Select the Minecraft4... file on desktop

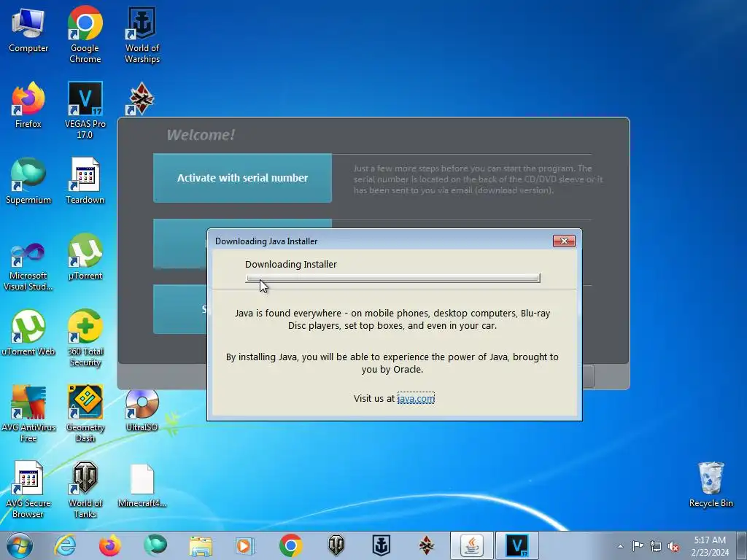142,486
